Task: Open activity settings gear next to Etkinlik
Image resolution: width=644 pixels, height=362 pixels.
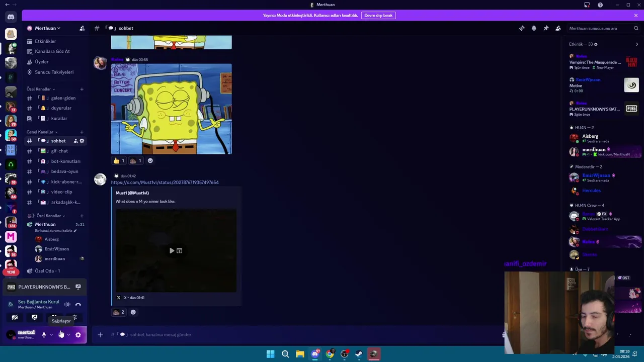Action: (x=596, y=44)
